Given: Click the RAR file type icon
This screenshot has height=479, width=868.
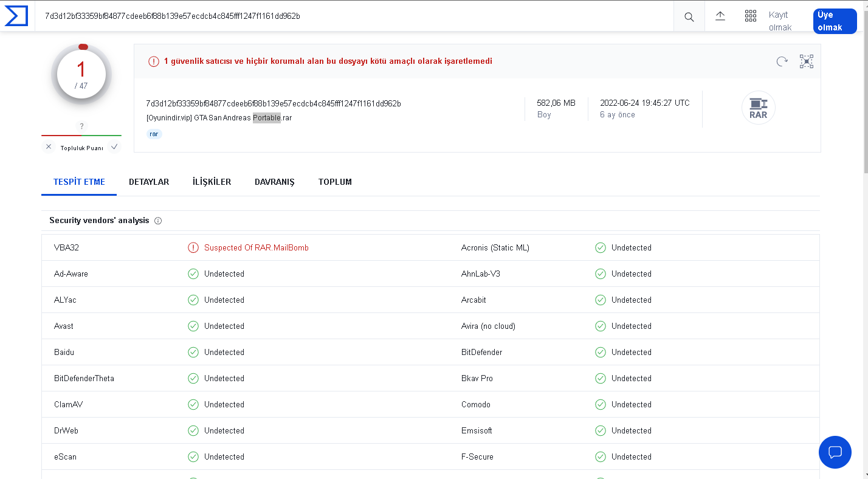Looking at the screenshot, I should coord(758,108).
